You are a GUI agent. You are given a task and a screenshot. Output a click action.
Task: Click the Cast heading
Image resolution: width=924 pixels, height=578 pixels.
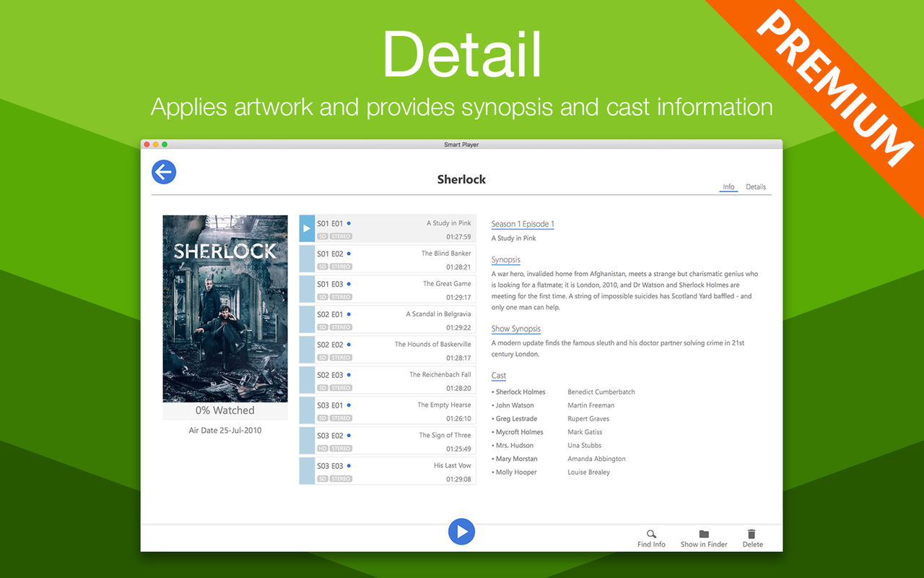pos(499,376)
